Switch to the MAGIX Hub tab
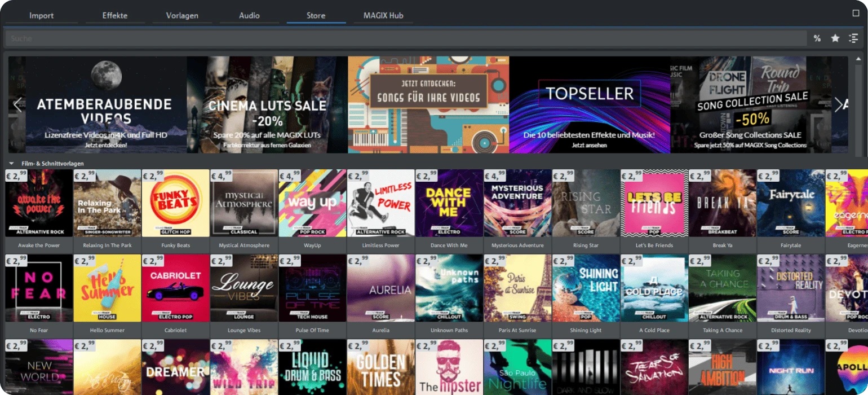Image resolution: width=868 pixels, height=395 pixels. click(x=383, y=15)
